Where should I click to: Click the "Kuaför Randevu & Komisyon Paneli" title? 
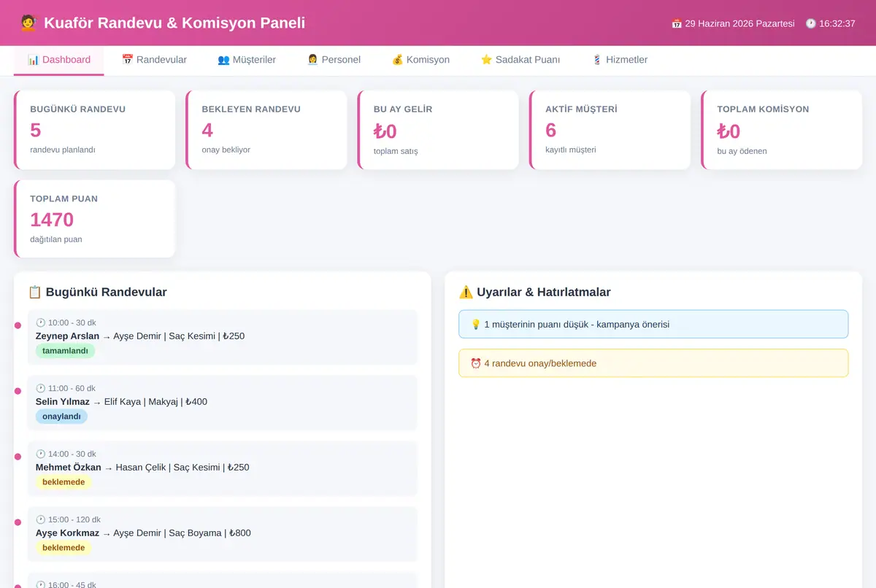pos(174,23)
